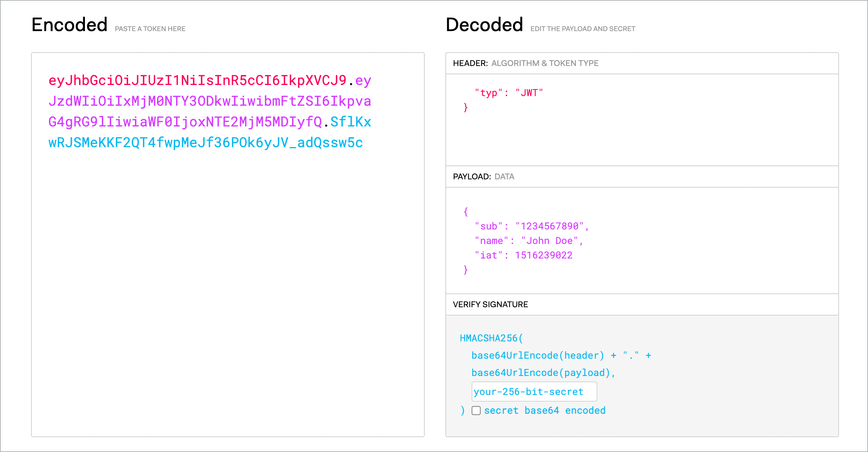
Task: Click the "sub": "1234567890" payload line
Action: pos(532,226)
